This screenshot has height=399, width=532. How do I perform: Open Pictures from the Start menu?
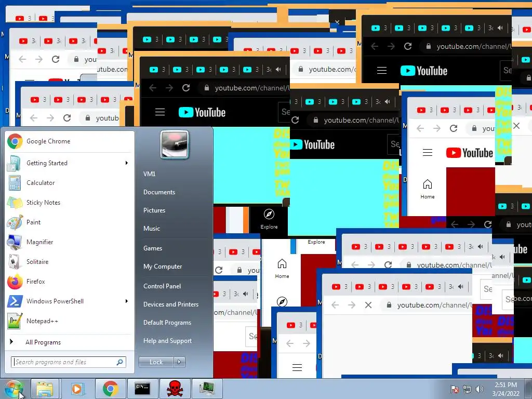pyautogui.click(x=154, y=210)
